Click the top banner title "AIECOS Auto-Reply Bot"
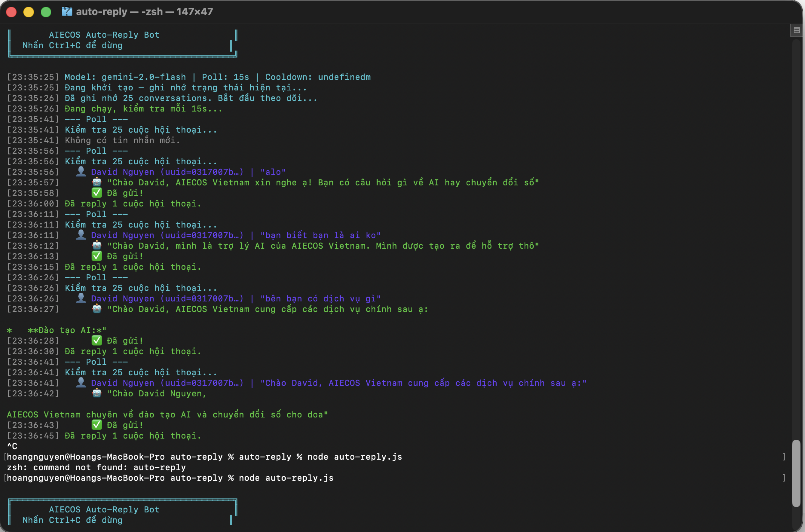 pos(104,35)
